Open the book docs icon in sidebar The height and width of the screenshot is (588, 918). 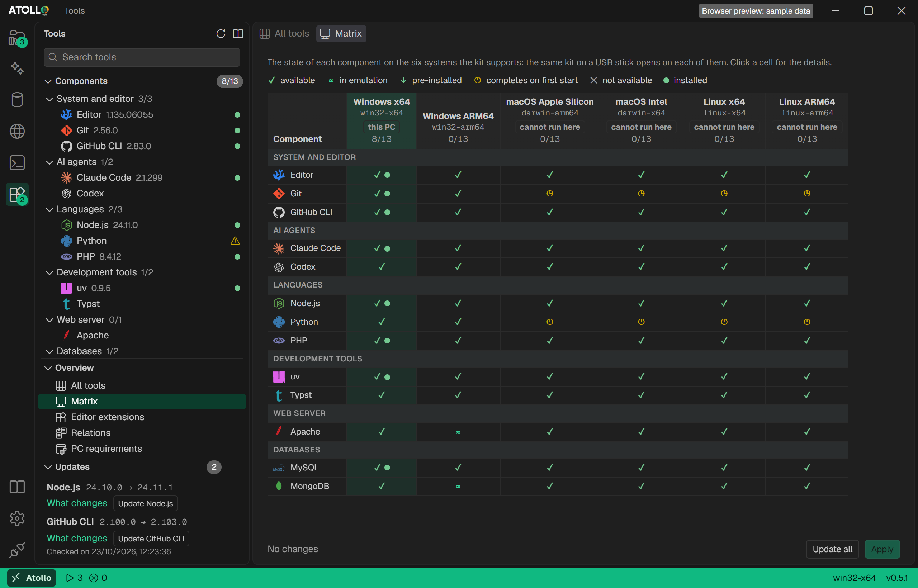[x=17, y=487]
